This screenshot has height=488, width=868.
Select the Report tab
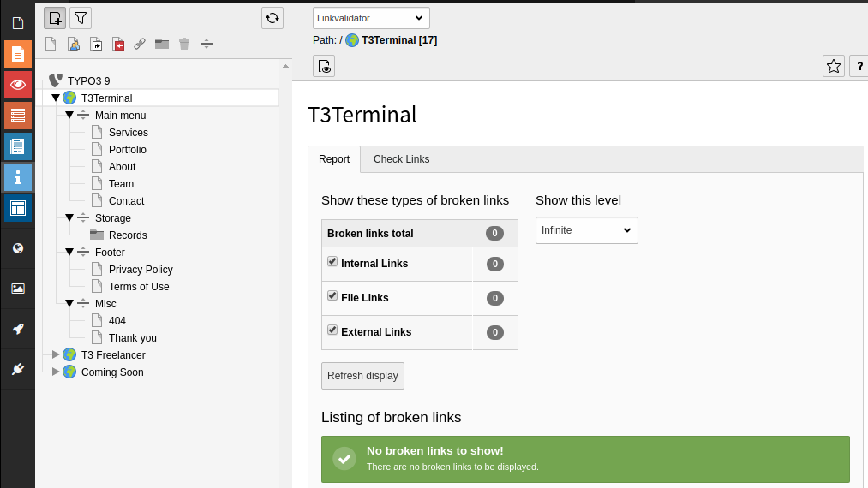point(334,159)
